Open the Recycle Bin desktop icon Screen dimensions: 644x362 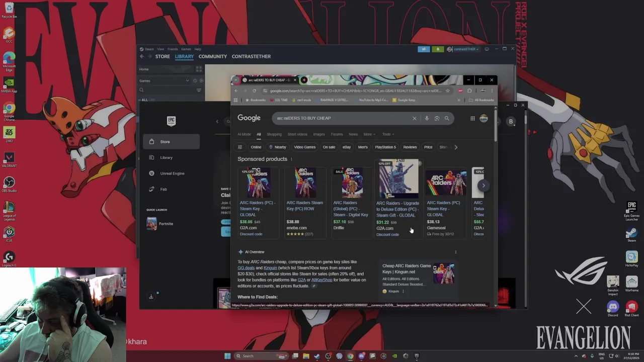pyautogui.click(x=9, y=10)
